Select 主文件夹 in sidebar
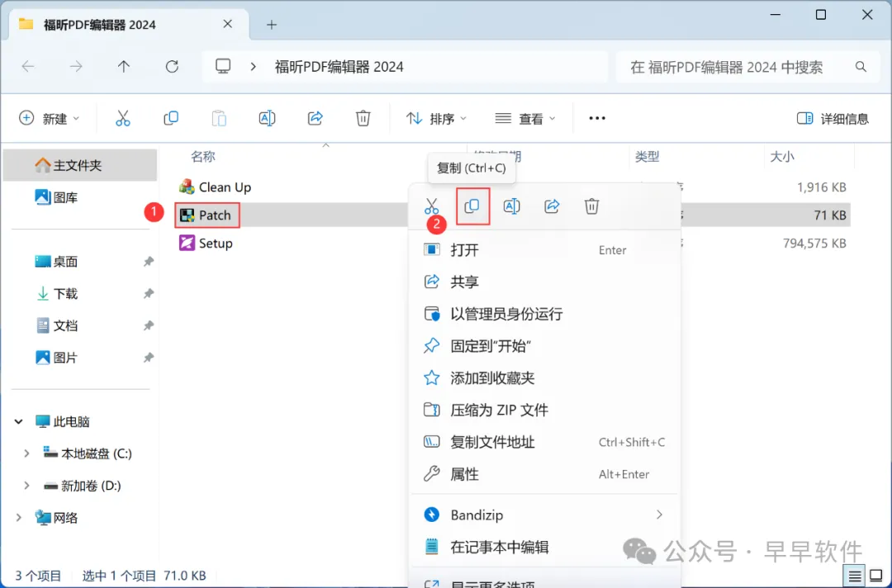Screen dimensions: 892x588 [x=80, y=165]
